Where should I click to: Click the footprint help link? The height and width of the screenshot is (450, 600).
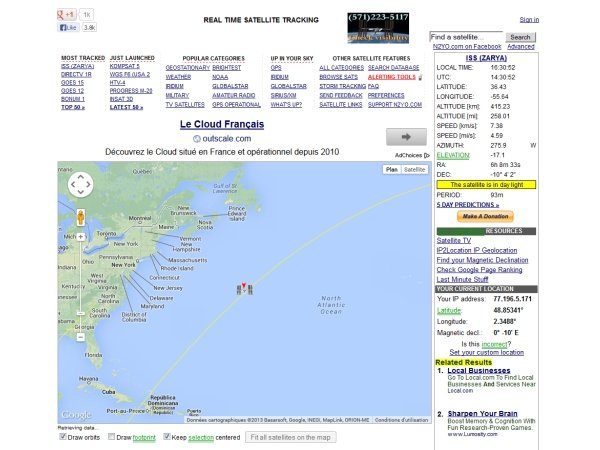[144, 437]
